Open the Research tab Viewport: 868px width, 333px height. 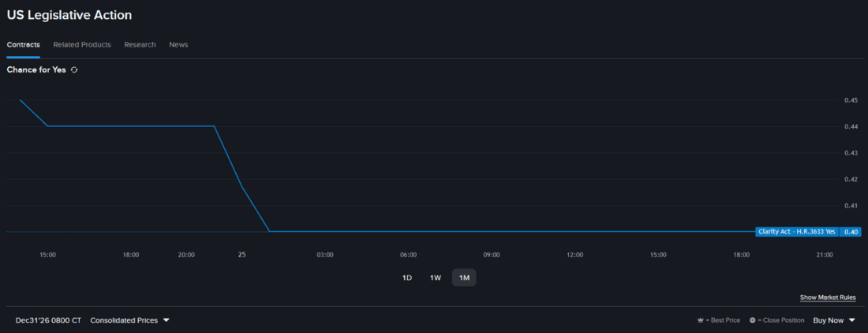(140, 45)
